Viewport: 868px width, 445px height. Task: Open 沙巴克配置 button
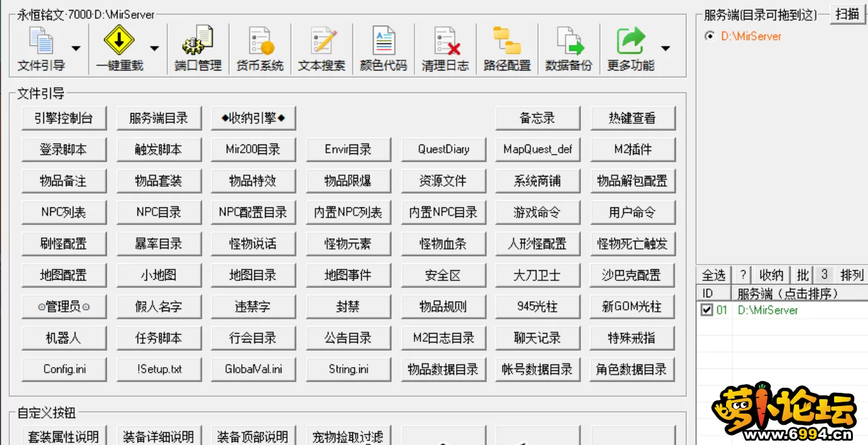coord(632,275)
